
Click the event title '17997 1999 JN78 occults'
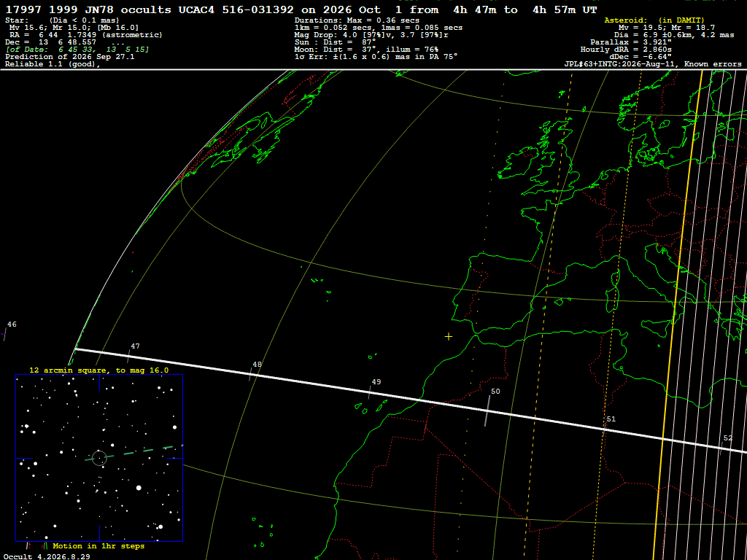tap(88, 10)
